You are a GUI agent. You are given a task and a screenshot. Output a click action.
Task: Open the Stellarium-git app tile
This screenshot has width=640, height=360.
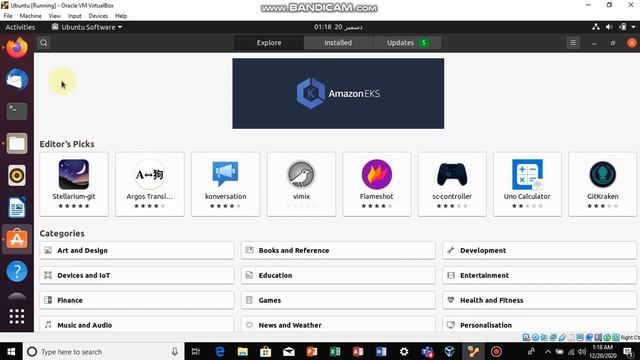point(74,184)
